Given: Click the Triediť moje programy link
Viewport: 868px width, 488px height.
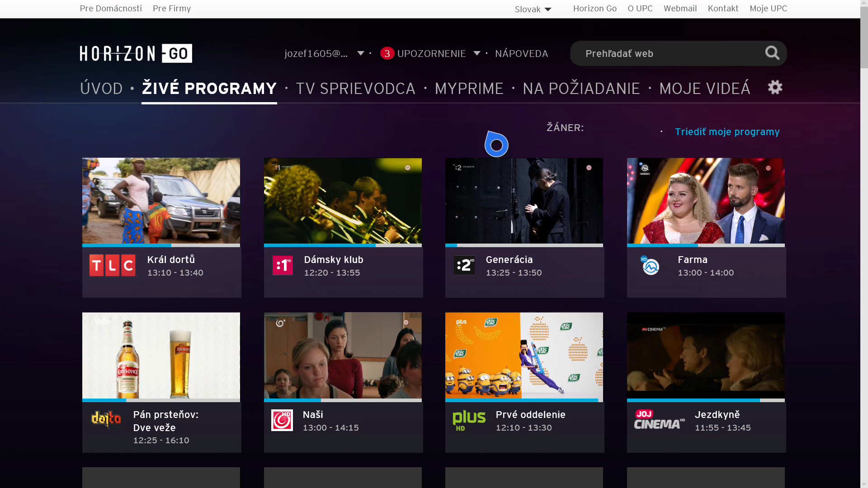Looking at the screenshot, I should click(727, 131).
